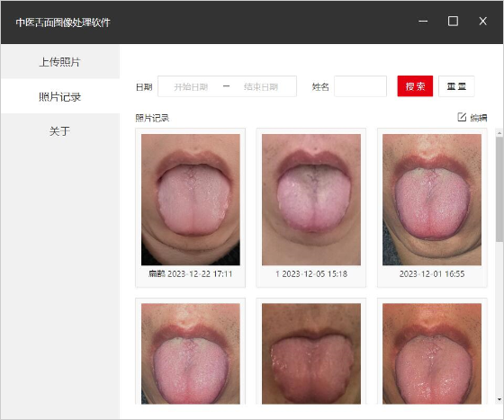
Task: Open photo dated 2023-12-05 15:18
Action: coord(311,208)
